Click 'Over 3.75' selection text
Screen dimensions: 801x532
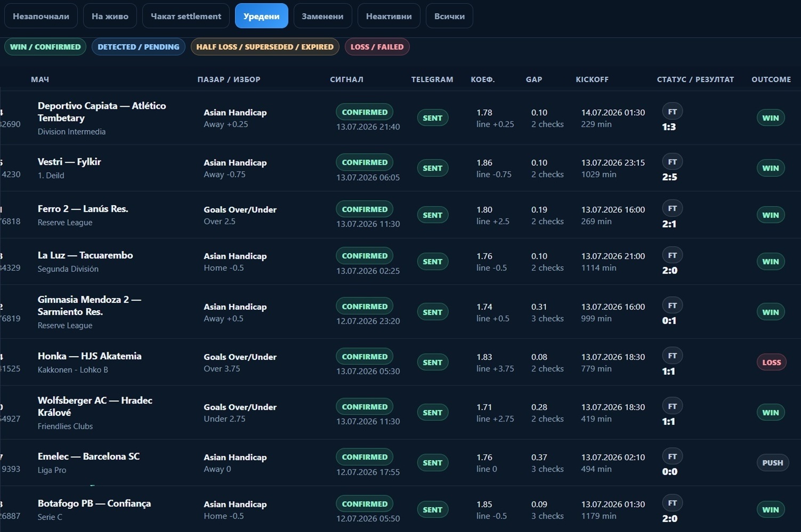[222, 368]
